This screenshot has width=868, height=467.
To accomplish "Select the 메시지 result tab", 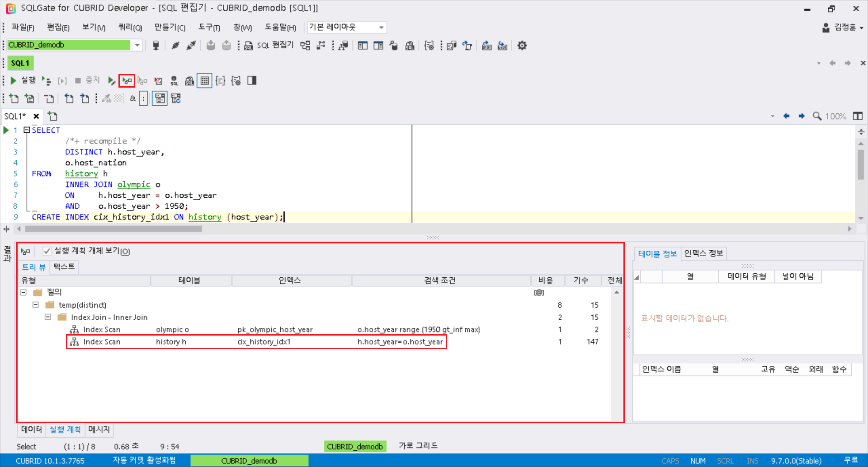I will click(x=99, y=430).
